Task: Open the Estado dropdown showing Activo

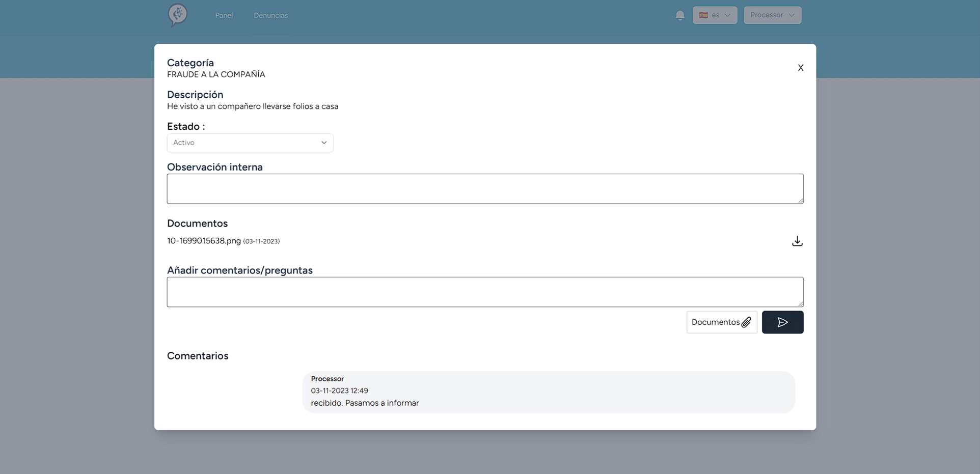Action: point(250,143)
